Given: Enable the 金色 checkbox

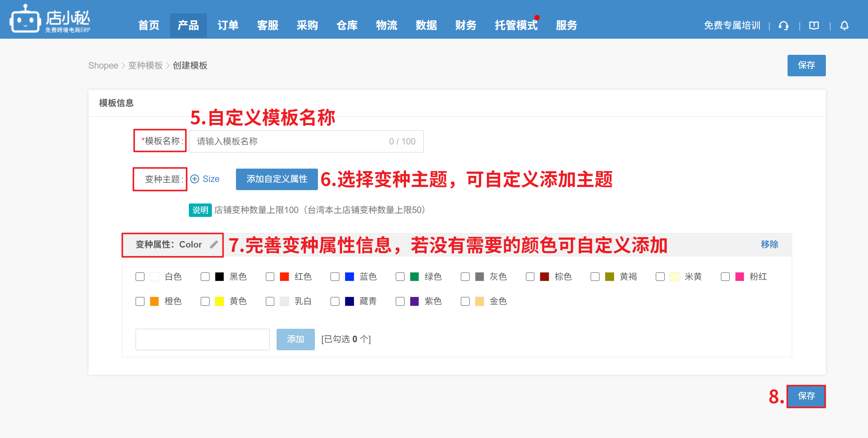Looking at the screenshot, I should (465, 301).
